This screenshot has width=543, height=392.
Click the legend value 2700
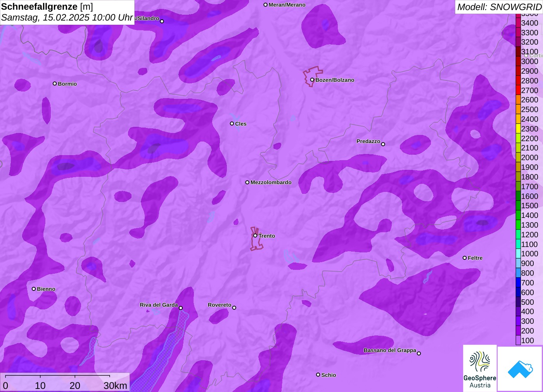point(529,90)
